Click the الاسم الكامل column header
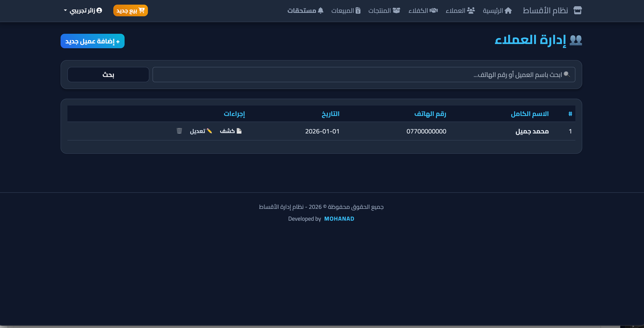Image resolution: width=644 pixels, height=328 pixels. click(530, 114)
